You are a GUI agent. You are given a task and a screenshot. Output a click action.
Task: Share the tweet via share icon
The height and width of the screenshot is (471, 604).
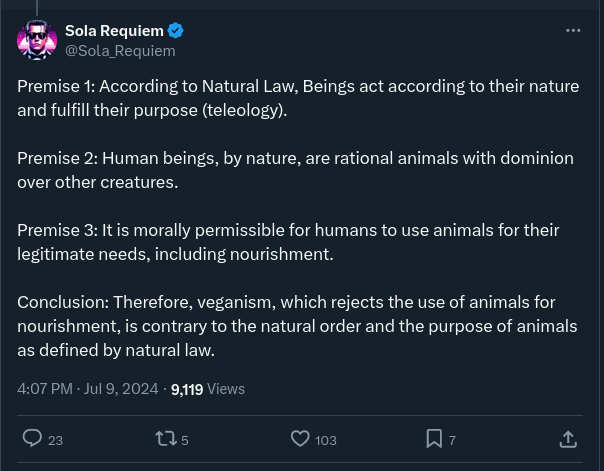pyautogui.click(x=568, y=439)
